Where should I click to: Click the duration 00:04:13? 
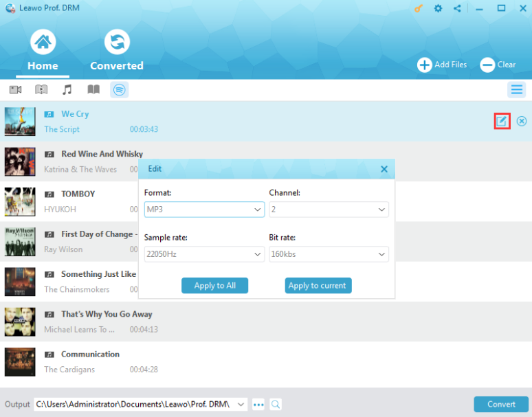tap(144, 330)
